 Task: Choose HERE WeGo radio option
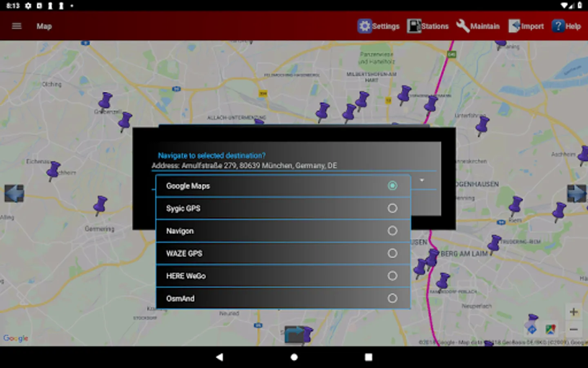point(392,276)
